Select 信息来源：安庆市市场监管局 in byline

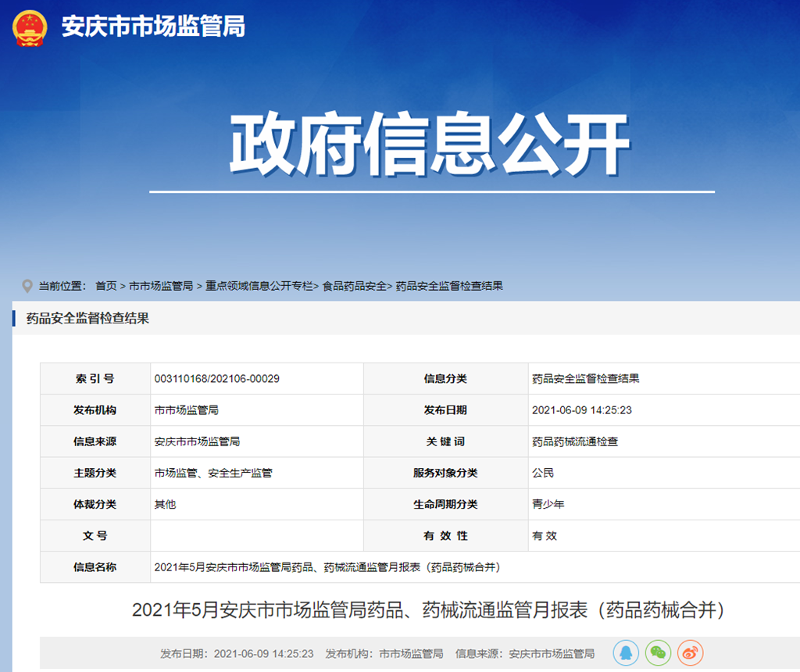tap(525, 653)
